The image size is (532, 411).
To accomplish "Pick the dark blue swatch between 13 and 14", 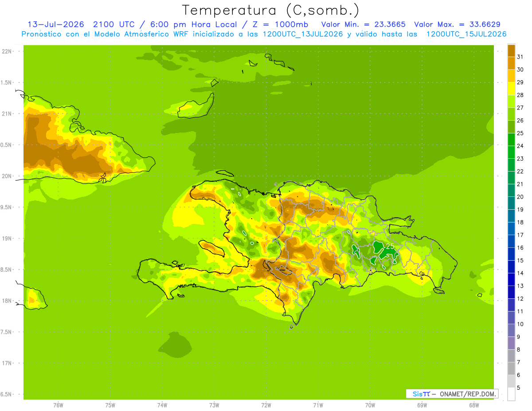I will (x=511, y=280).
